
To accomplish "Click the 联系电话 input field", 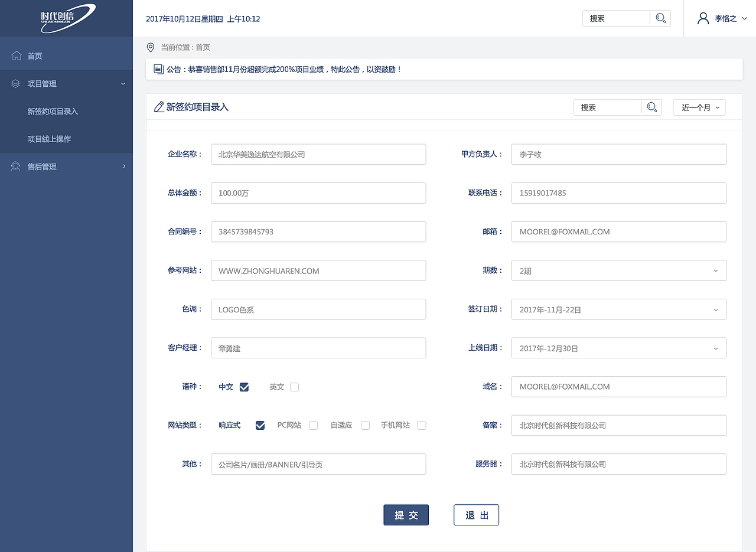I will (x=619, y=193).
